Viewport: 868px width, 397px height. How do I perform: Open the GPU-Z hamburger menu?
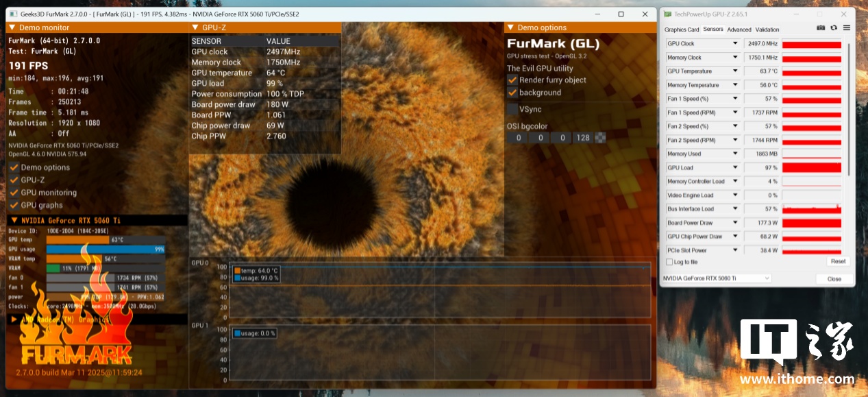point(847,28)
